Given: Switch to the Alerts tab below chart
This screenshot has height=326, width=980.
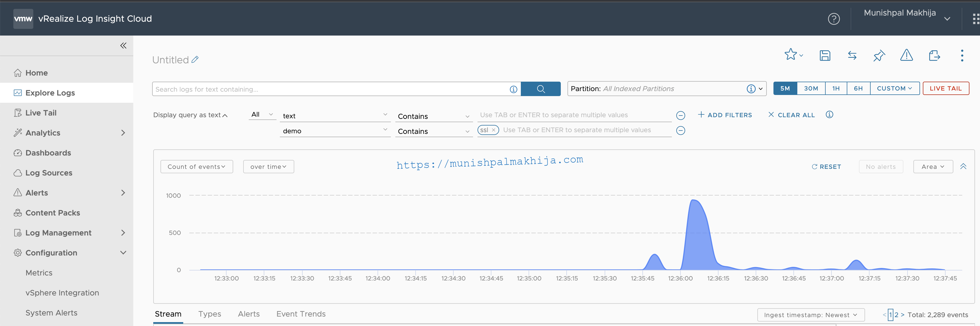Looking at the screenshot, I should 249,314.
